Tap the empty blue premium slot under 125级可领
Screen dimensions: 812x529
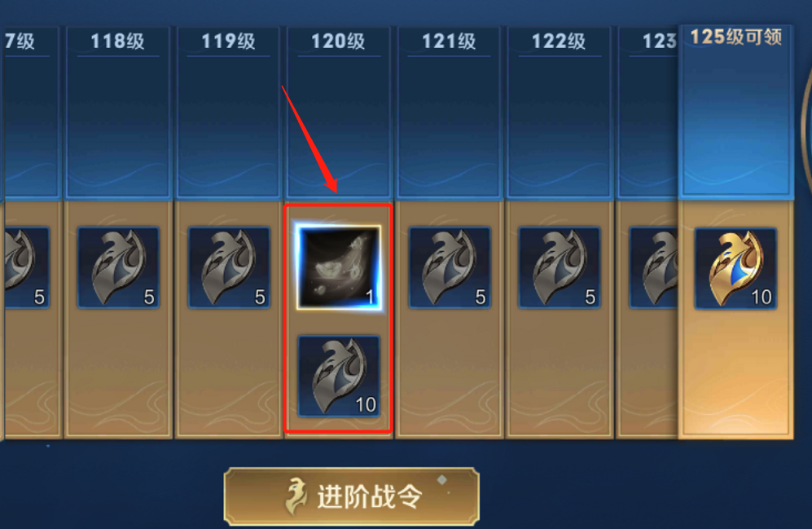[x=736, y=121]
